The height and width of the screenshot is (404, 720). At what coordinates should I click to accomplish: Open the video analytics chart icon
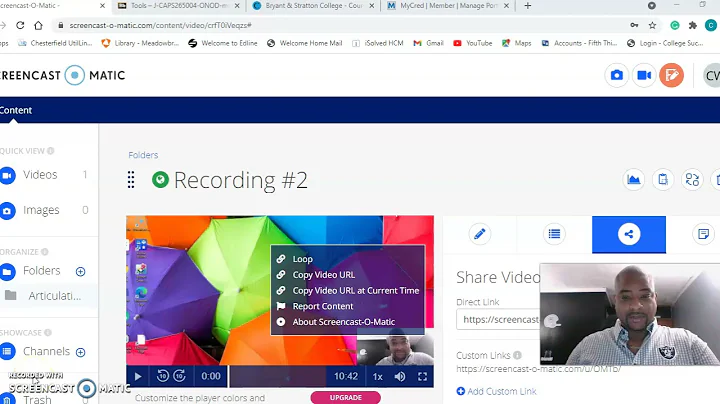(634, 180)
